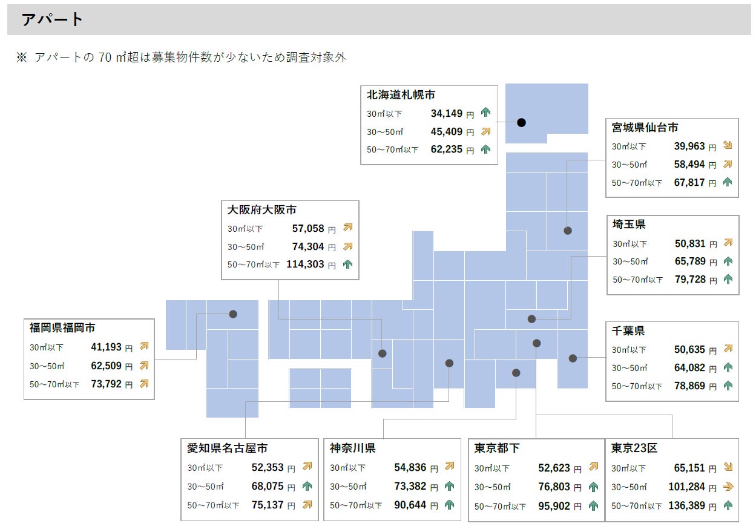Click the down-right arrow beside 39,963 円
This screenshot has width=756, height=532.
(728, 145)
